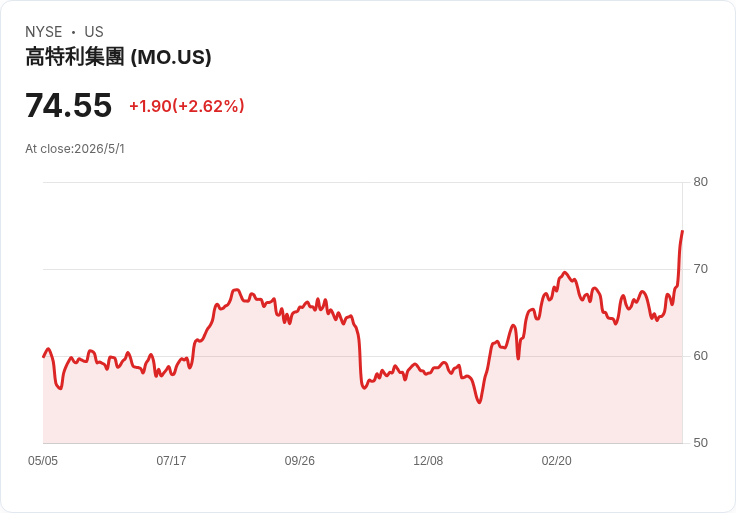The height and width of the screenshot is (513, 736).
Task: Click the NYSE exchange label
Action: (44, 32)
